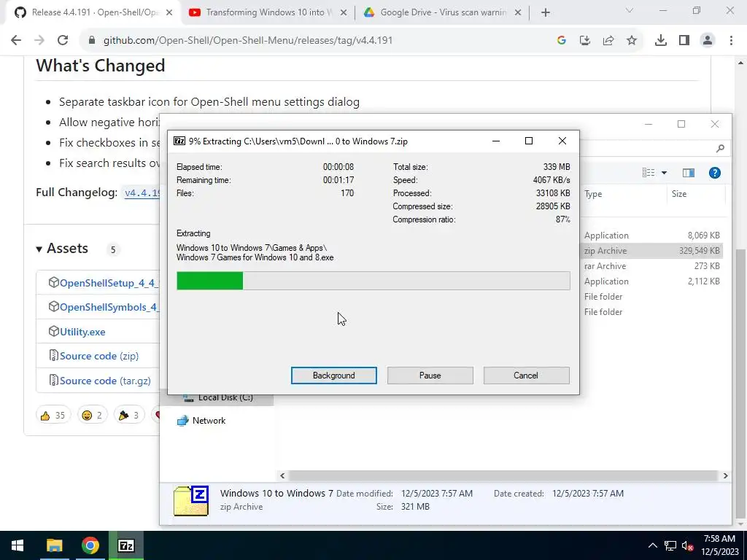747x560 pixels.
Task: Click network tray icon
Action: (x=670, y=545)
